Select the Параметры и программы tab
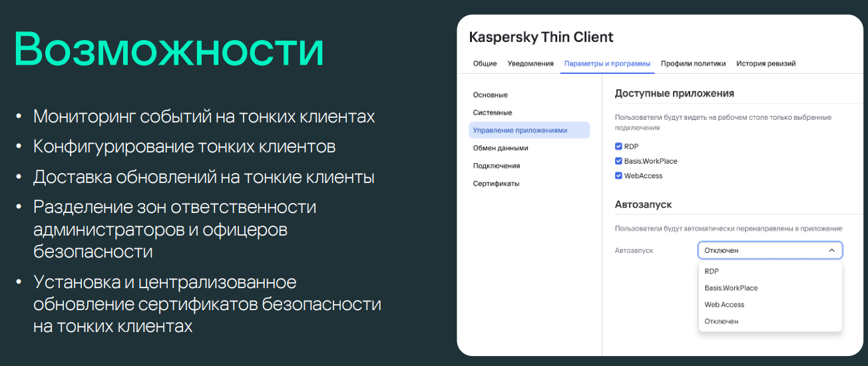The image size is (868, 366). (x=607, y=64)
